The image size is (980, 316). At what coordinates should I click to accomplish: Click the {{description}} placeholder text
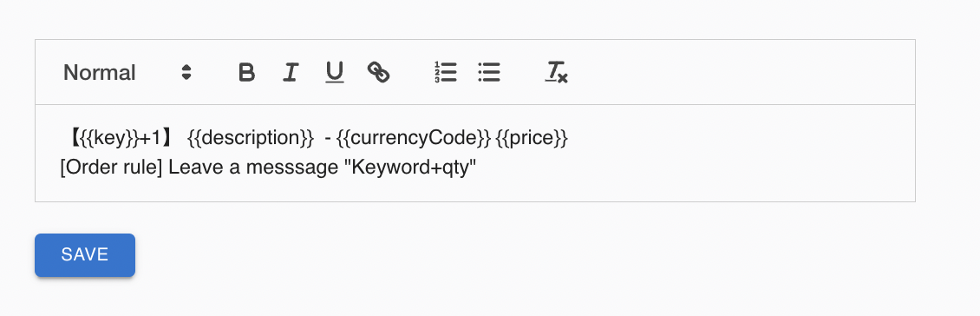pyautogui.click(x=250, y=138)
